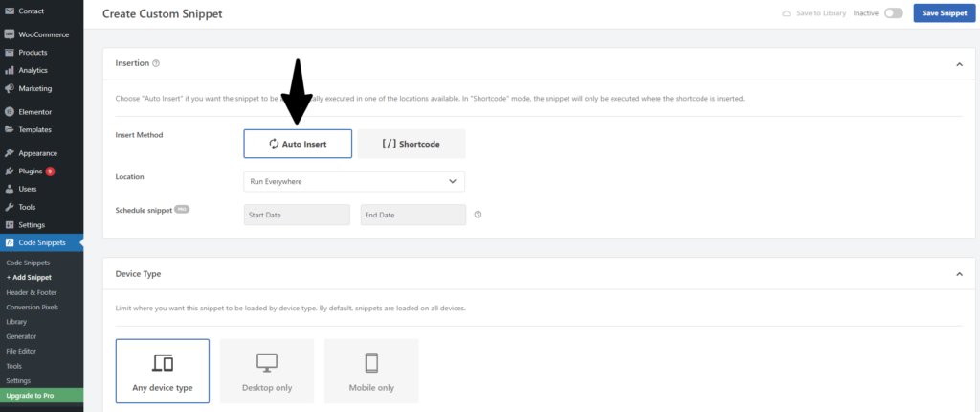The width and height of the screenshot is (980, 412).
Task: Collapse the Insertion section
Action: [959, 64]
